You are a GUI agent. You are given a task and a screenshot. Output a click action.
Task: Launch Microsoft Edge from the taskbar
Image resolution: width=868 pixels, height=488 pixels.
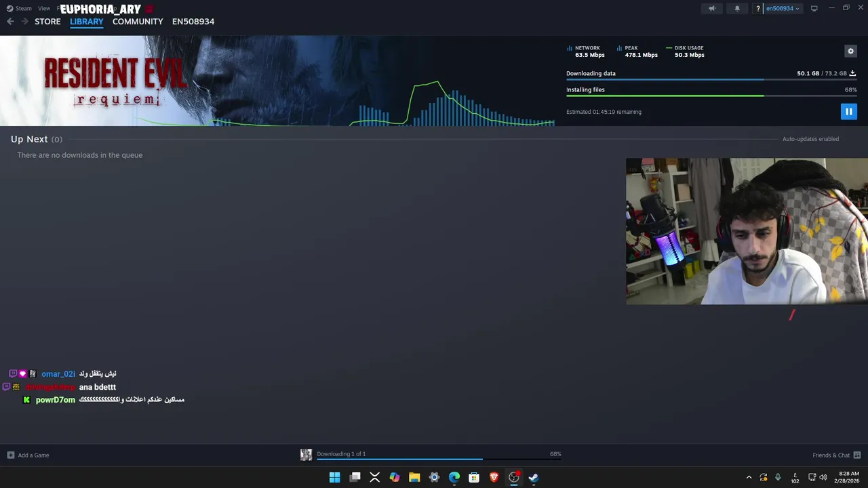tap(454, 477)
